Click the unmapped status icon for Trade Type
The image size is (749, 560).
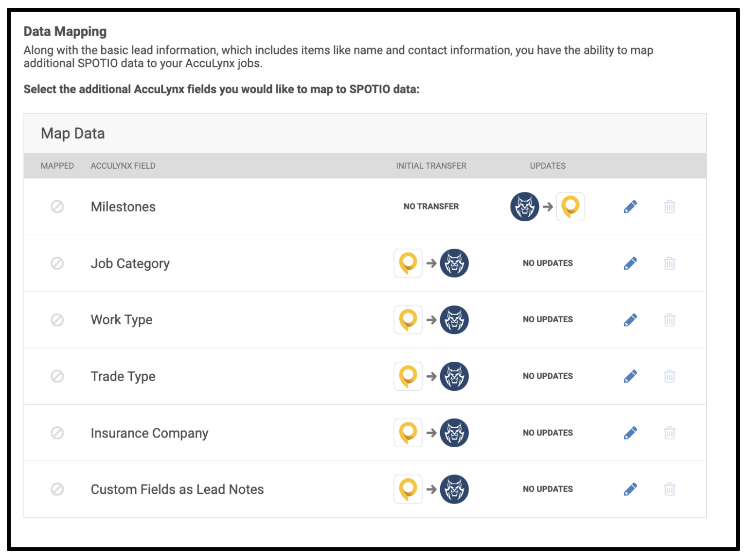[57, 376]
